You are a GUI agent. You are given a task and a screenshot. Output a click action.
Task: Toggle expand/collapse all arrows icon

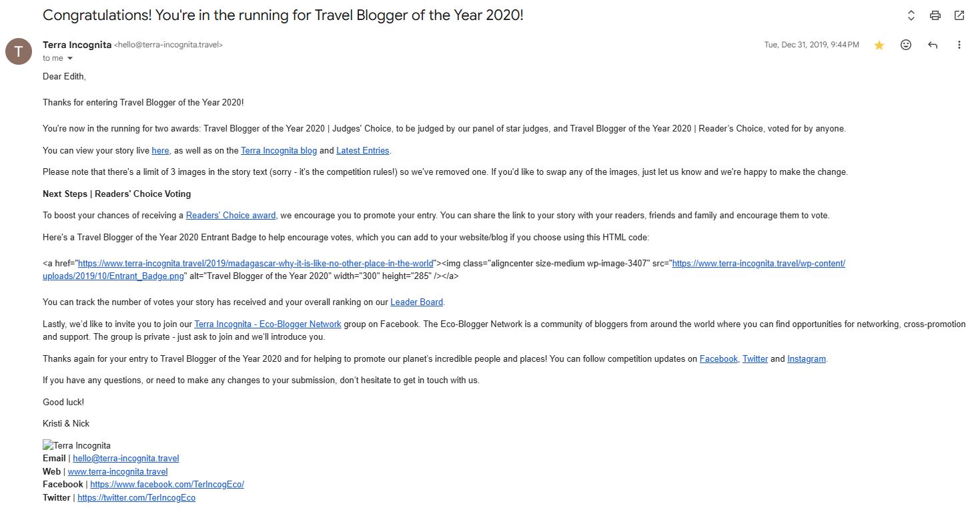pyautogui.click(x=911, y=15)
